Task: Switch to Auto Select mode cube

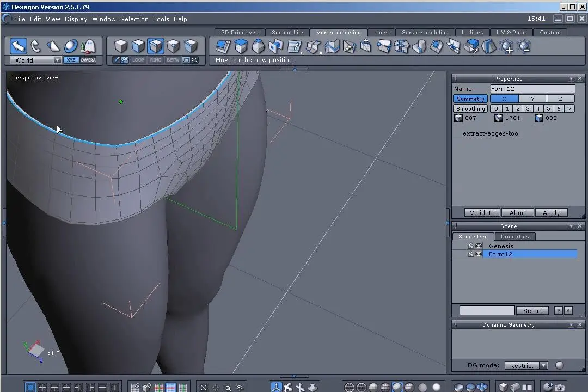Action: click(191, 46)
